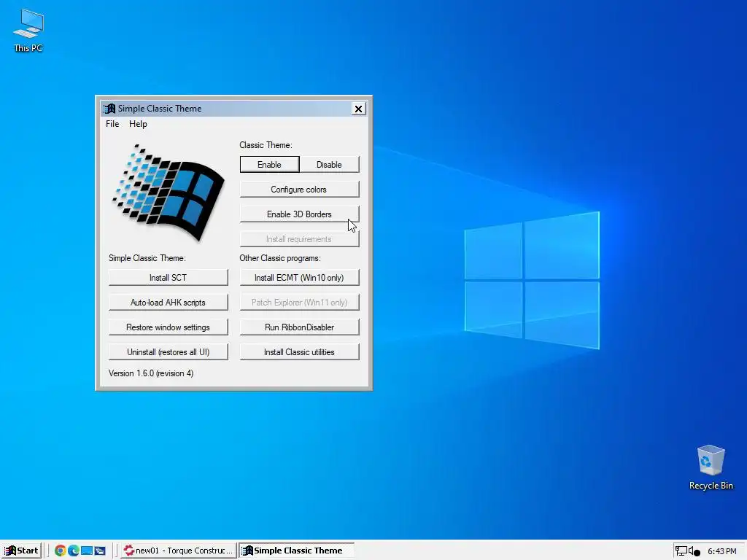Click the 'Simple Classic Theme:' section label
Image resolution: width=747 pixels, height=560 pixels.
coord(147,258)
